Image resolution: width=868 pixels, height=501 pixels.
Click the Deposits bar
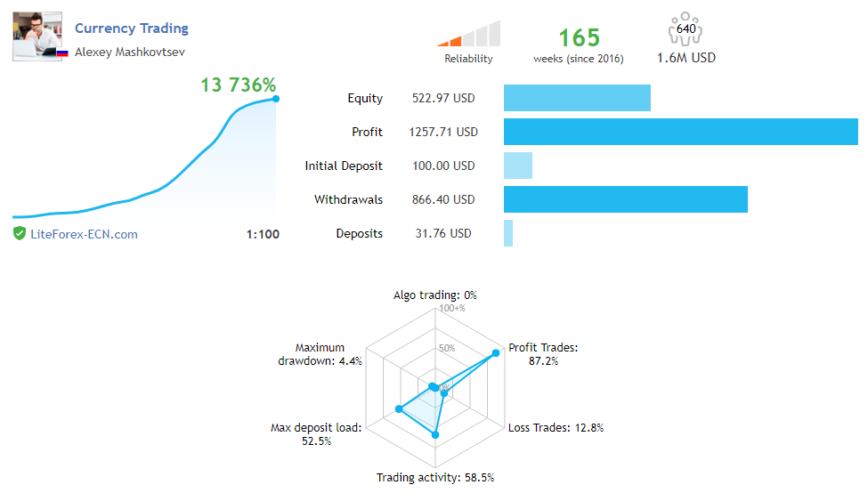click(x=508, y=233)
